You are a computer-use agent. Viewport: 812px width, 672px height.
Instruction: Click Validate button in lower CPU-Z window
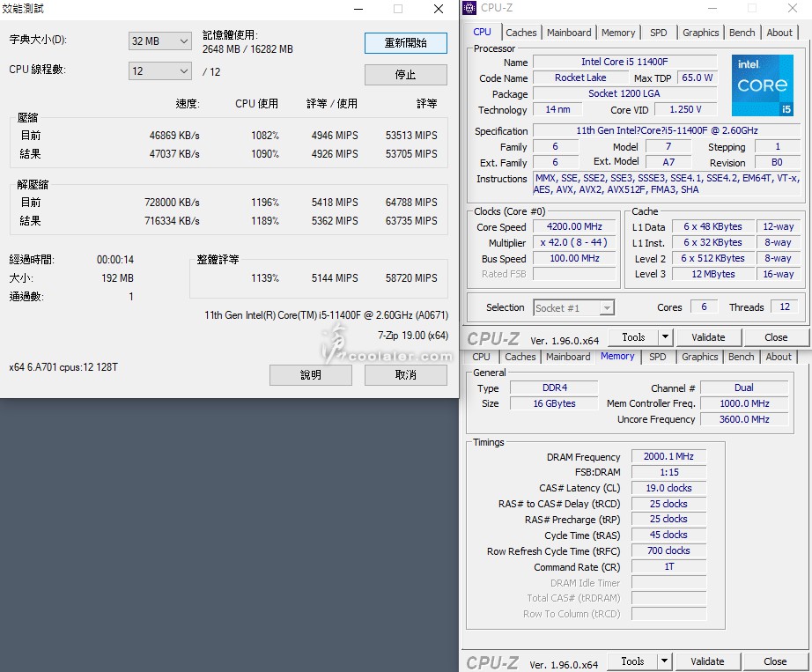tap(707, 661)
